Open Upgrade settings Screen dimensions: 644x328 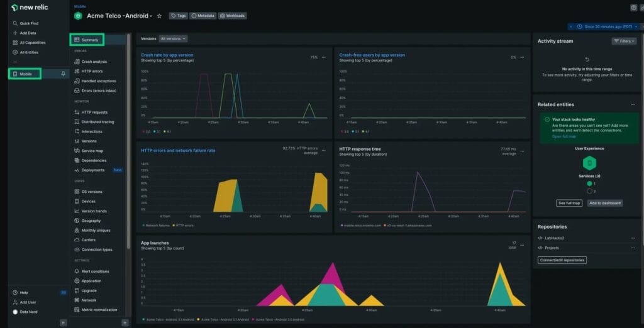click(x=86, y=291)
